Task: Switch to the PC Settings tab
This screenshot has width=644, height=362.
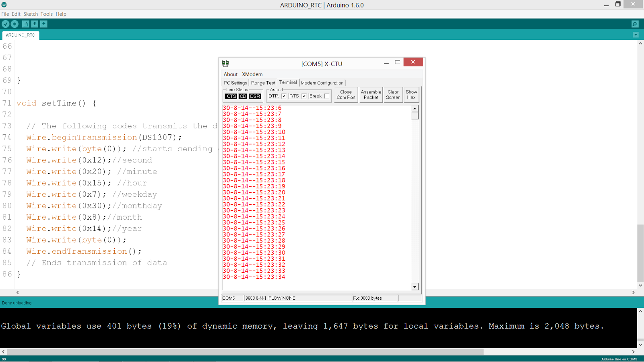Action: tap(235, 82)
